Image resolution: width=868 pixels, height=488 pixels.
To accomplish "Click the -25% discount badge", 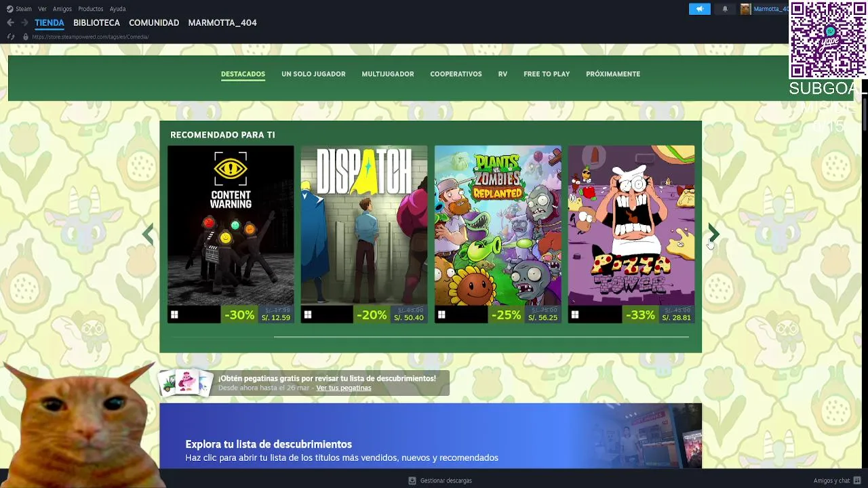I will click(x=506, y=314).
